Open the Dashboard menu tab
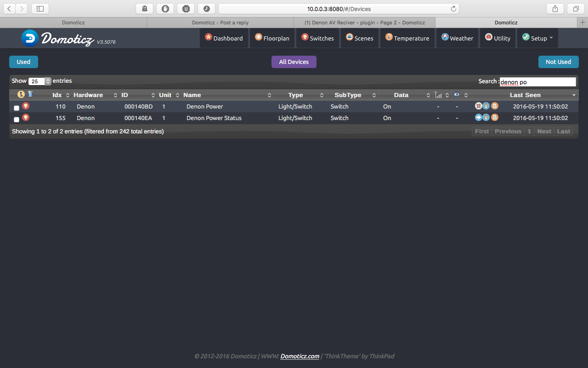The image size is (588, 368). [224, 38]
